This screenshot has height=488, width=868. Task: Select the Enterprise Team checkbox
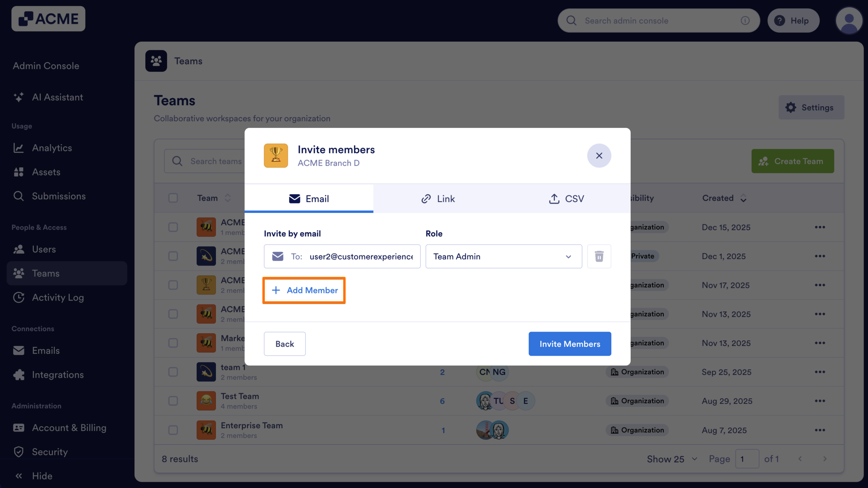point(173,430)
